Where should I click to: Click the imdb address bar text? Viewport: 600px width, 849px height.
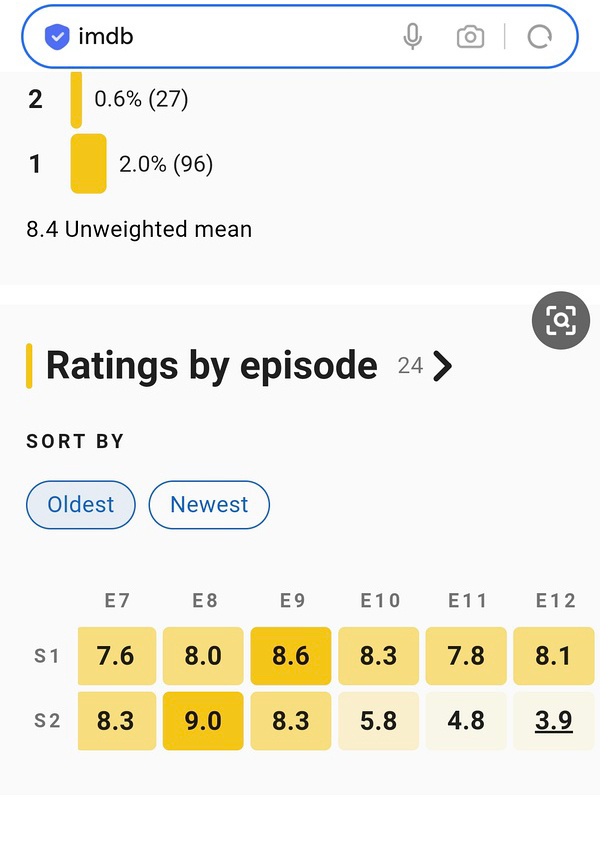click(x=106, y=37)
